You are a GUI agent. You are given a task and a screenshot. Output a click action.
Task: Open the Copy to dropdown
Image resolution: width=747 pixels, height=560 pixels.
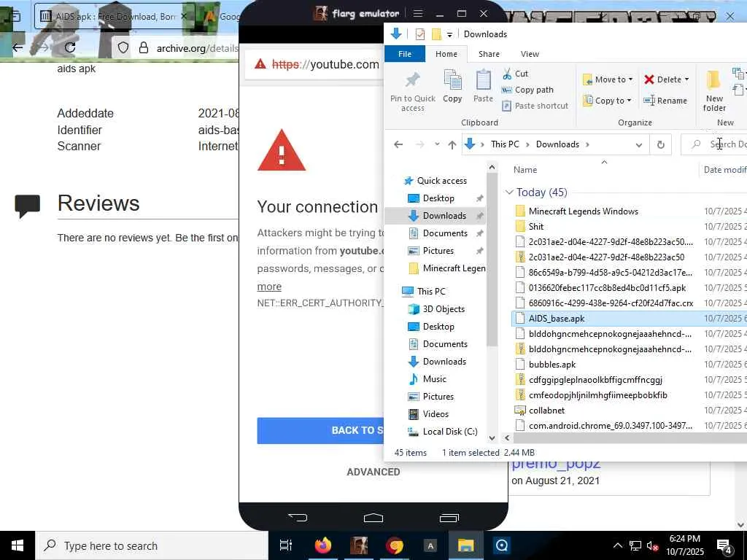point(608,101)
